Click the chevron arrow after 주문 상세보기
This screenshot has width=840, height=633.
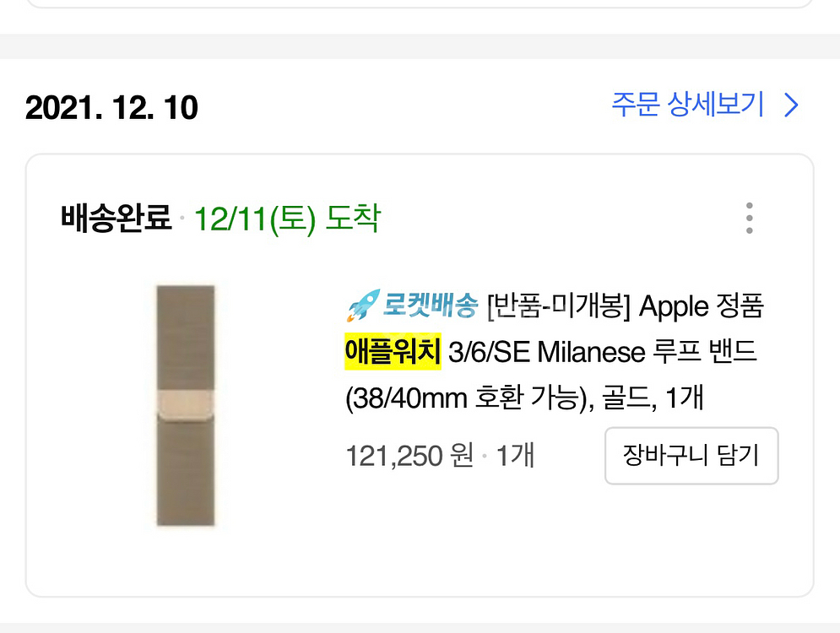pyautogui.click(x=791, y=105)
